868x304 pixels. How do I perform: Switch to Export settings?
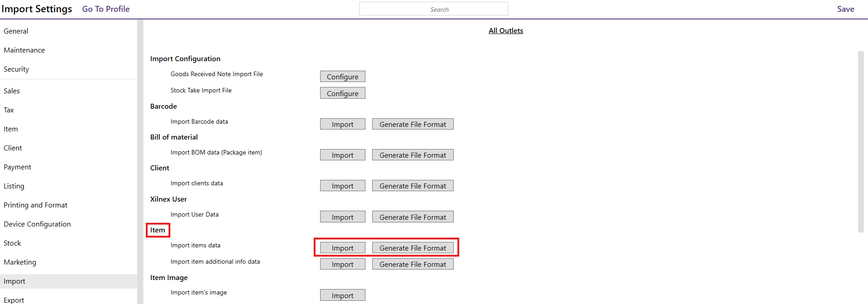coord(14,300)
